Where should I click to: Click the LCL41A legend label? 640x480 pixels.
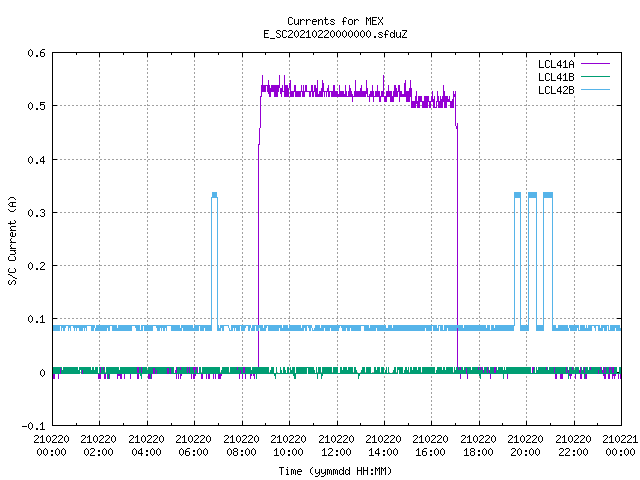pos(556,64)
